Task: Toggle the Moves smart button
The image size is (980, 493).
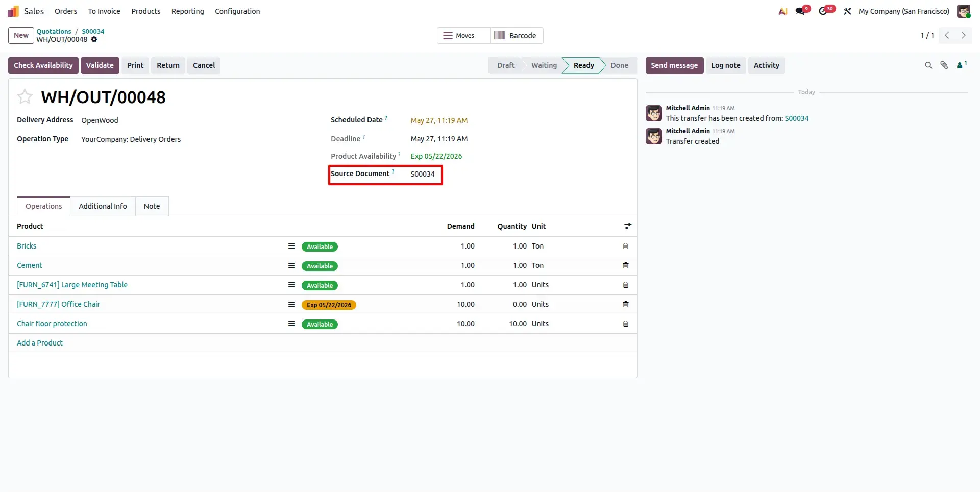Action: (458, 36)
